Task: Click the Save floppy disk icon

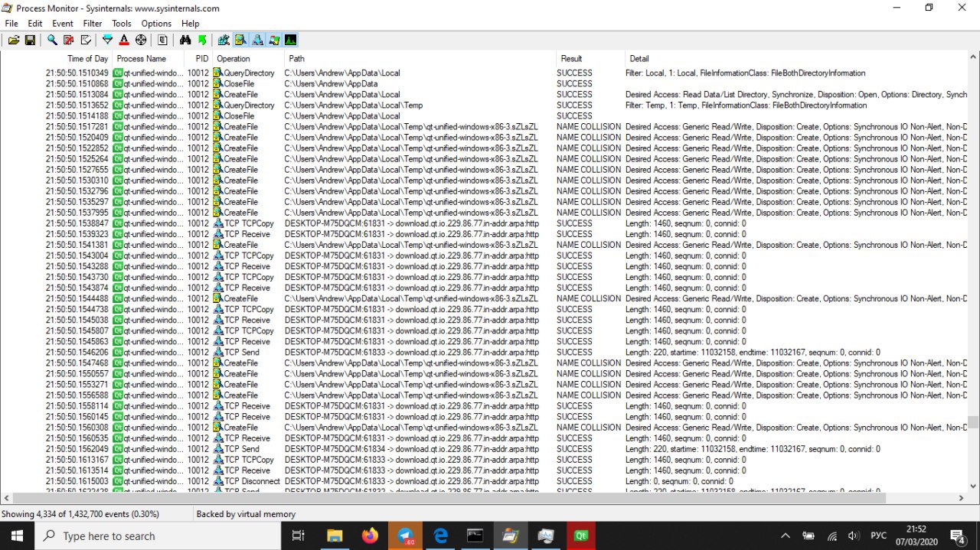Action: [x=30, y=40]
